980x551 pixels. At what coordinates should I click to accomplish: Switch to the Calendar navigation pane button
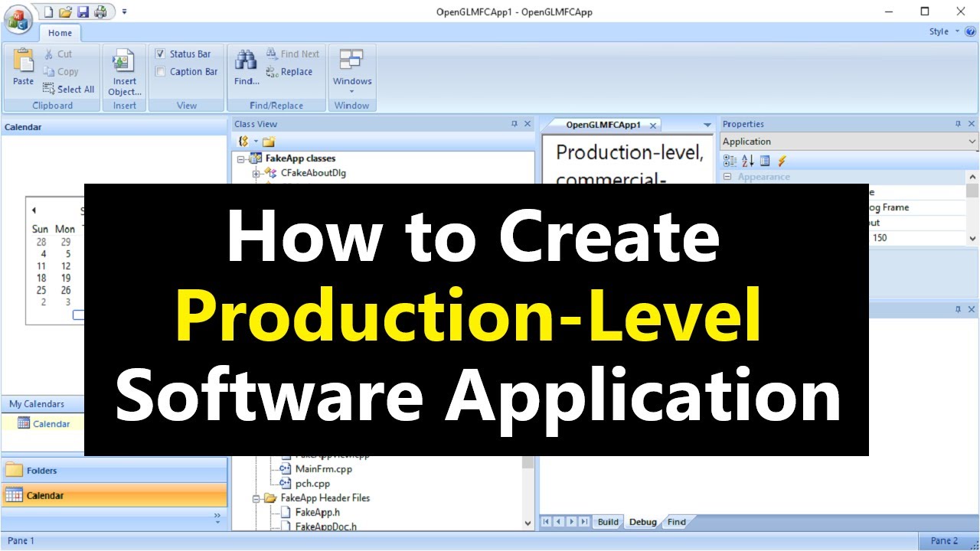pos(114,495)
